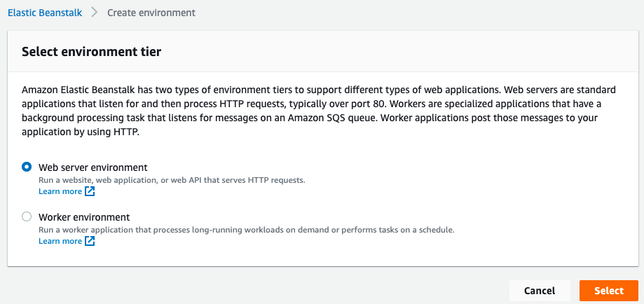Click the Cancel button
This screenshot has width=644, height=304.
click(x=540, y=291)
